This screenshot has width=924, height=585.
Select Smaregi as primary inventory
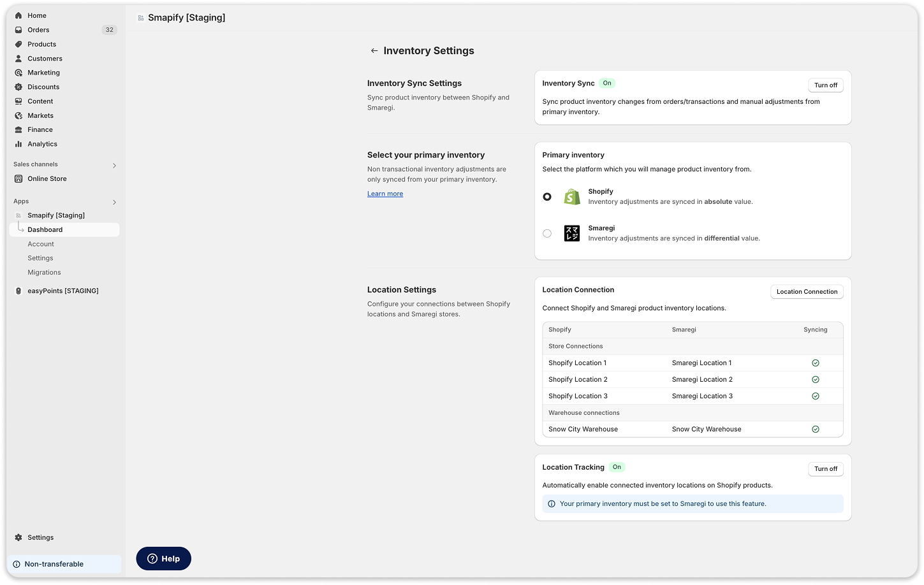547,233
